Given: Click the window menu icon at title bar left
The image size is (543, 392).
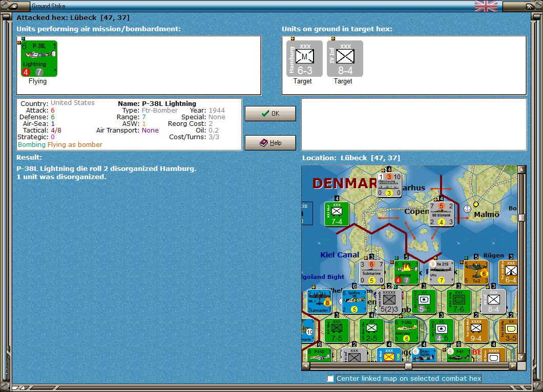Looking at the screenshot, I should 13,6.
